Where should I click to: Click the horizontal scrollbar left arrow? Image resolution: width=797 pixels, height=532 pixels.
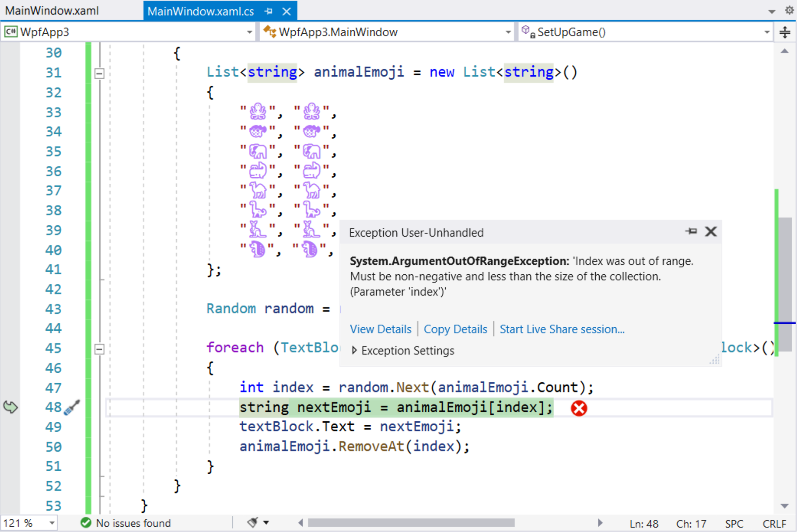coord(301,522)
